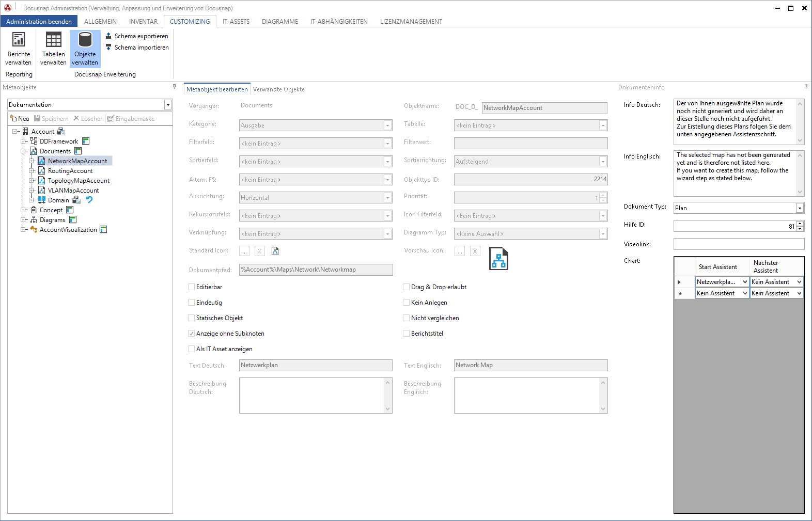Image resolution: width=812 pixels, height=521 pixels.
Task: Pin the Metaobjekte panel
Action: [x=174, y=87]
